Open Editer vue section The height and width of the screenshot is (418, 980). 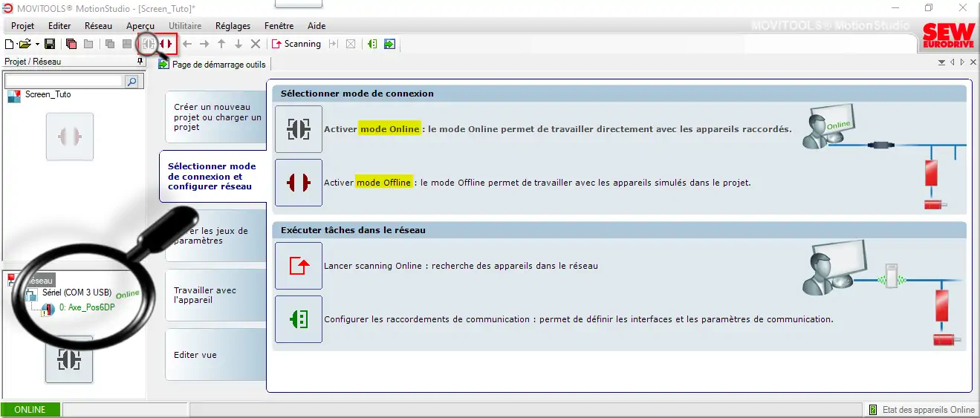pos(215,355)
